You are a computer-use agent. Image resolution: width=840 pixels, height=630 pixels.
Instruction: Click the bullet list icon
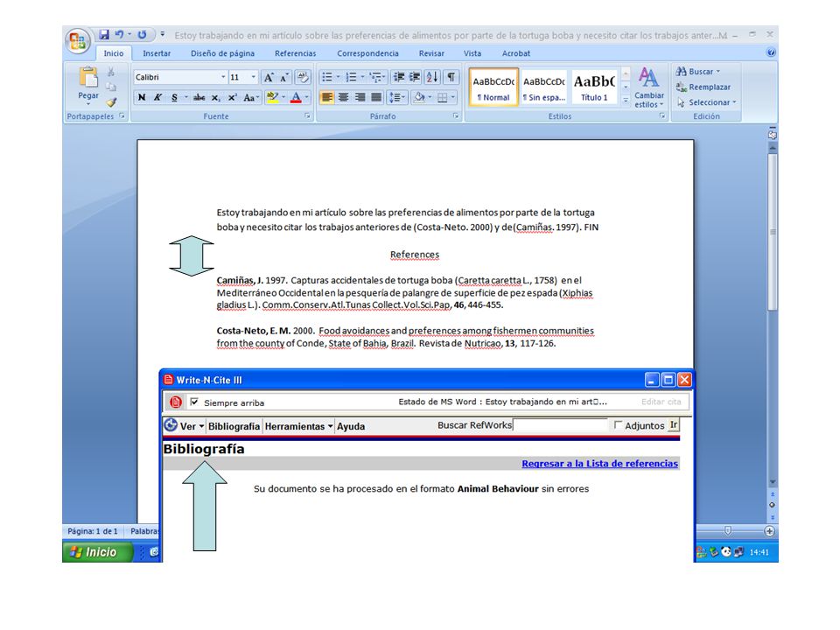(326, 77)
